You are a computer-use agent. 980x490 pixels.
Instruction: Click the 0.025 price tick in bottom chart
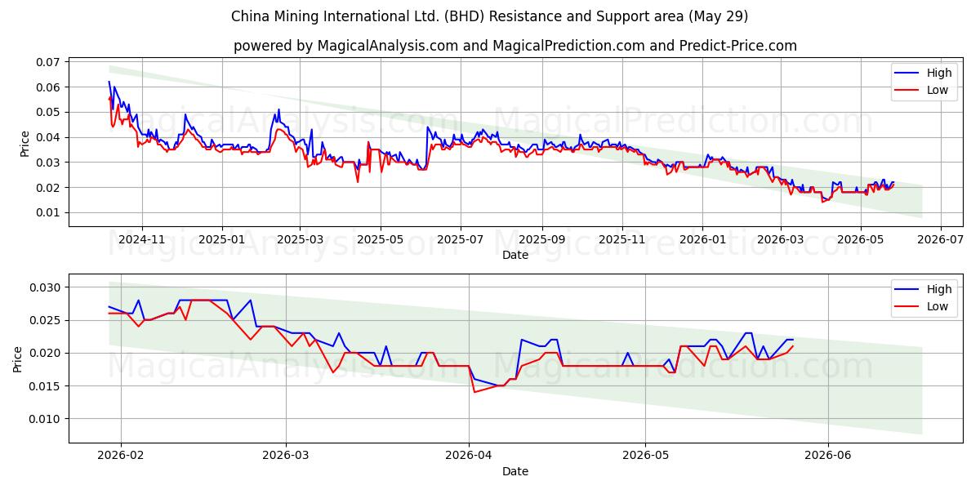47,320
